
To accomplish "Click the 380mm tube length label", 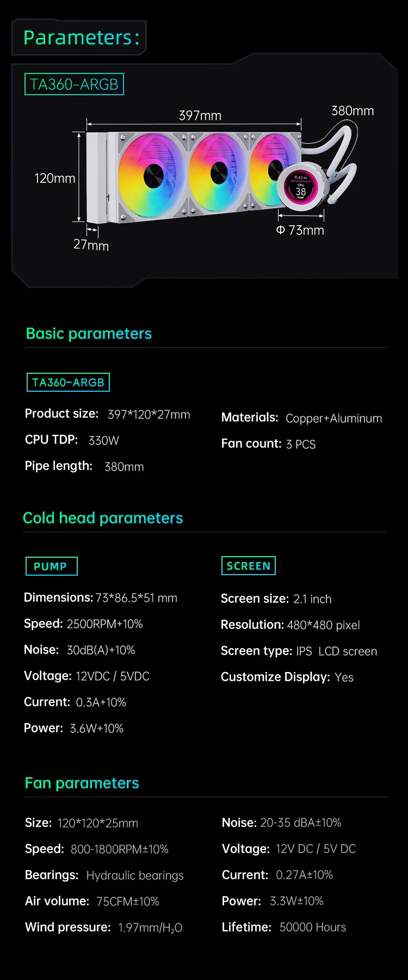I will click(x=353, y=111).
